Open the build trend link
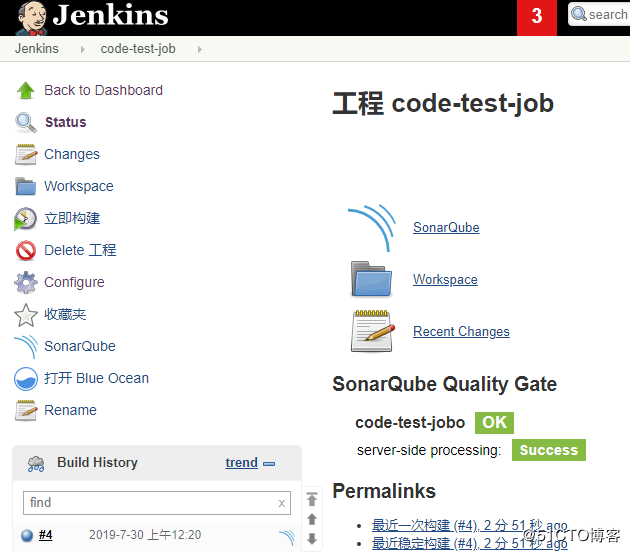The width and height of the screenshot is (630, 552). tap(241, 463)
